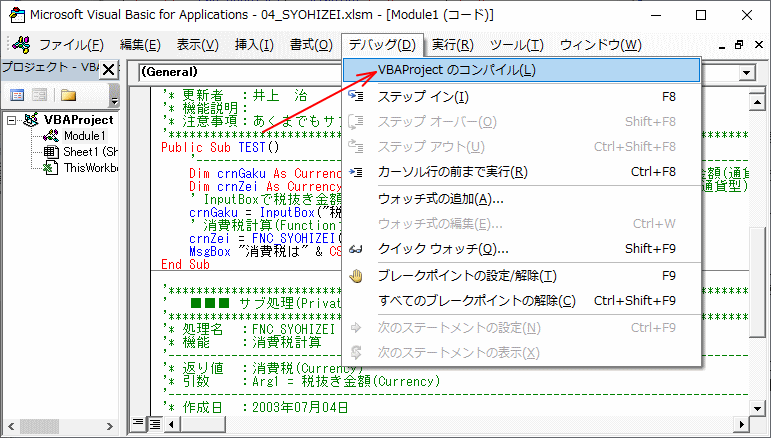The width and height of the screenshot is (771, 438).
Task: Select すべてのブレークポイントの解除 entry
Action: click(x=521, y=301)
